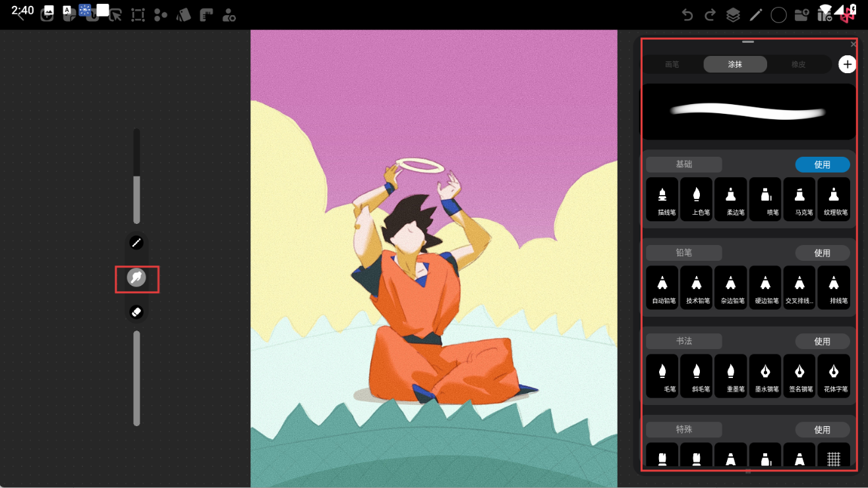Select the 书法 category label
Screen dimensions: 868x488
coord(684,341)
